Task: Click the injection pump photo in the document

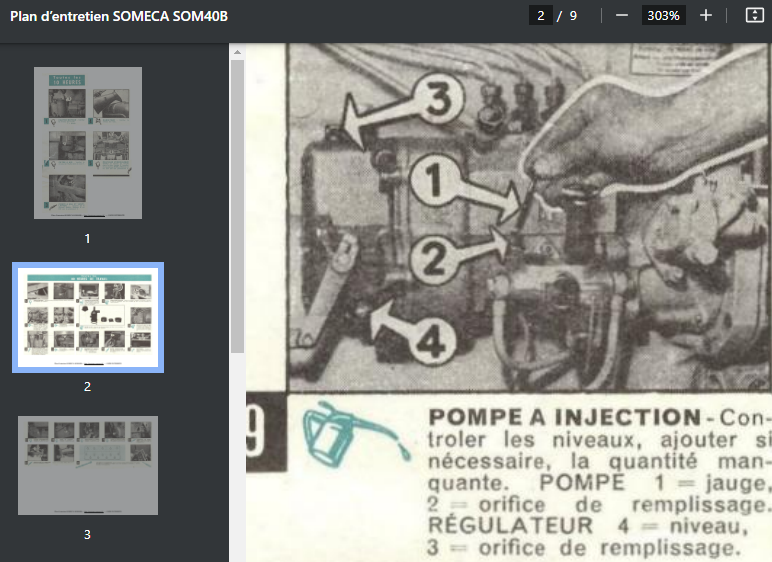Action: (529, 217)
